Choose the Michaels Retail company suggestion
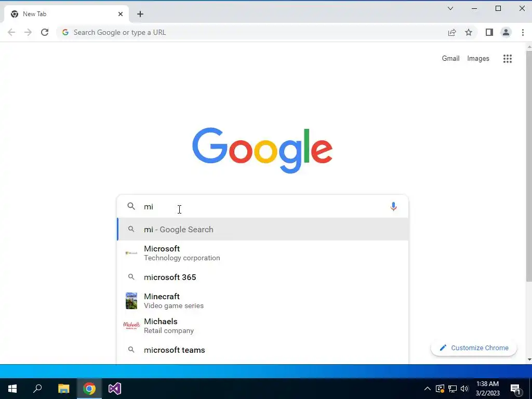This screenshot has height=399, width=532. (262, 326)
